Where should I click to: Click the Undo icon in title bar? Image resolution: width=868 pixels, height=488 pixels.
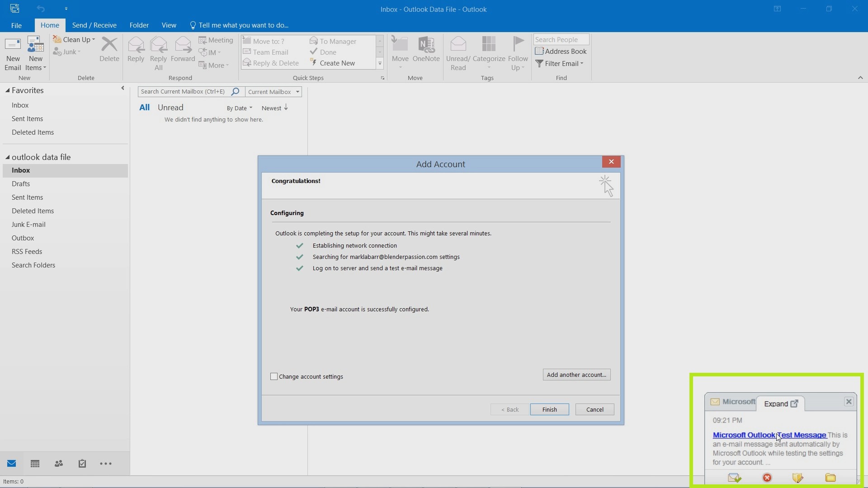(41, 9)
